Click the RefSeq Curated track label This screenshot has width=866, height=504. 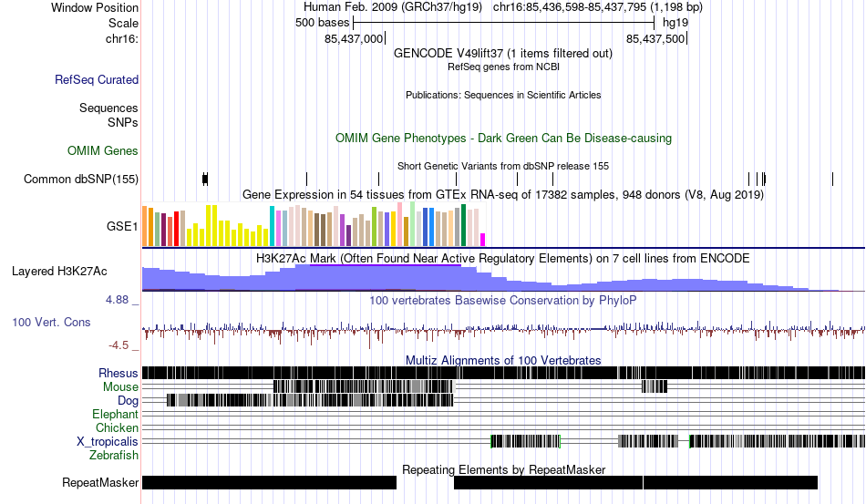coord(96,79)
